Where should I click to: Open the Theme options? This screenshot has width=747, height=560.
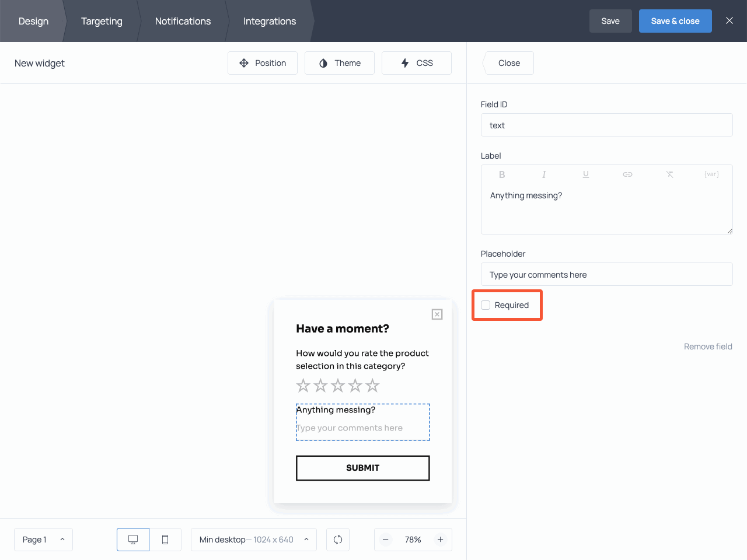340,63
